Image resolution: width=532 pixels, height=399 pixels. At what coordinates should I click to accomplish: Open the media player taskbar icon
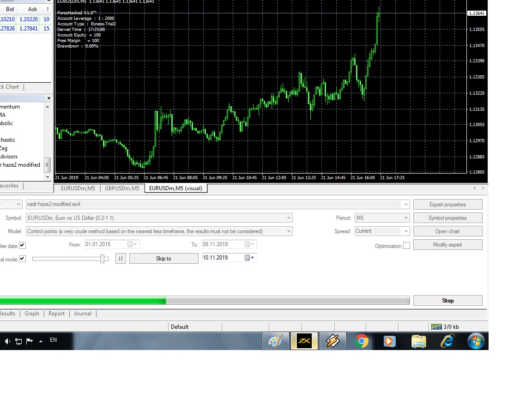(389, 341)
